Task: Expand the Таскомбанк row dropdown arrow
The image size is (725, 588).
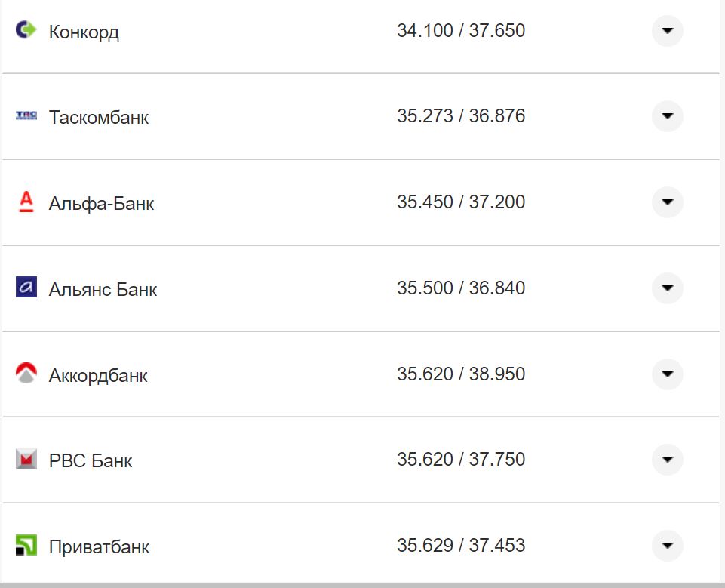Action: point(667,116)
